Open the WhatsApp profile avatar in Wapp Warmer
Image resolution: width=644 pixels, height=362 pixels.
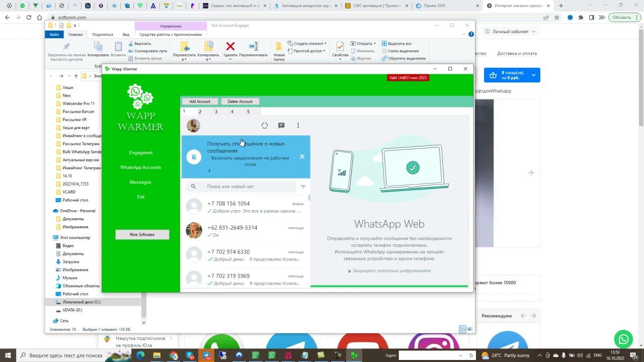point(193,125)
